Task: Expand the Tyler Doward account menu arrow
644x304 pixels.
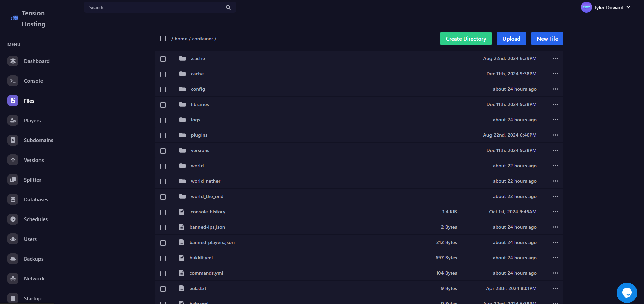Action: (628, 7)
